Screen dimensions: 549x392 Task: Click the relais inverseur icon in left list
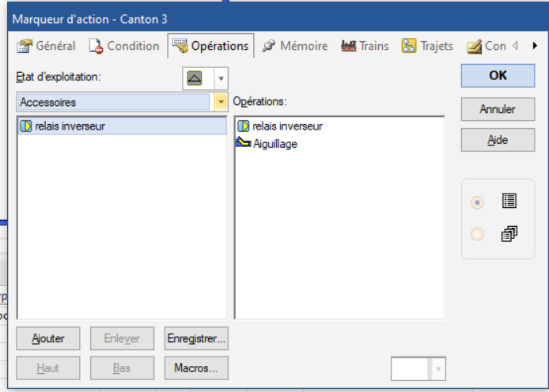[x=26, y=126]
